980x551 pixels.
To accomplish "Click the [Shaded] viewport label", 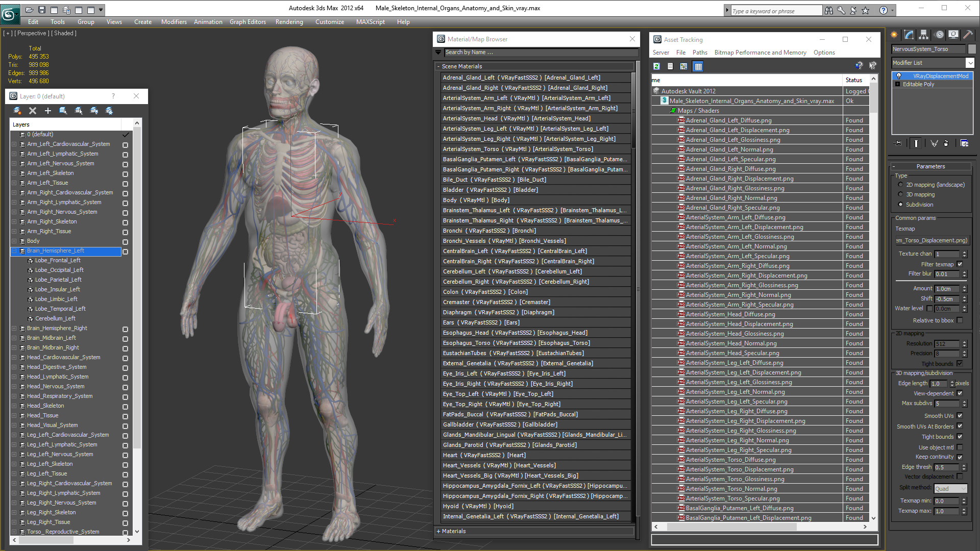I will (x=64, y=33).
